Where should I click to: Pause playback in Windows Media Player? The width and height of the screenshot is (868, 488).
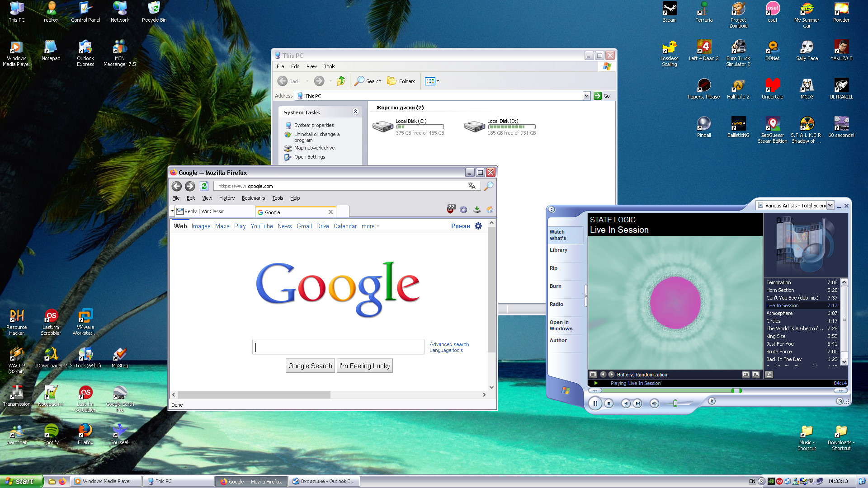(x=595, y=404)
